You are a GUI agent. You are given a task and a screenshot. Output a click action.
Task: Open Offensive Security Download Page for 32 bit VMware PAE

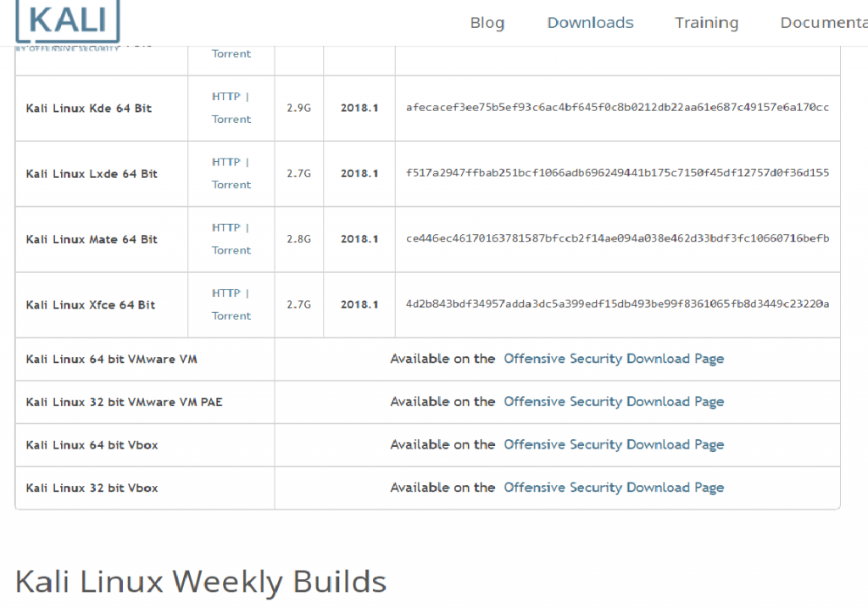point(614,402)
